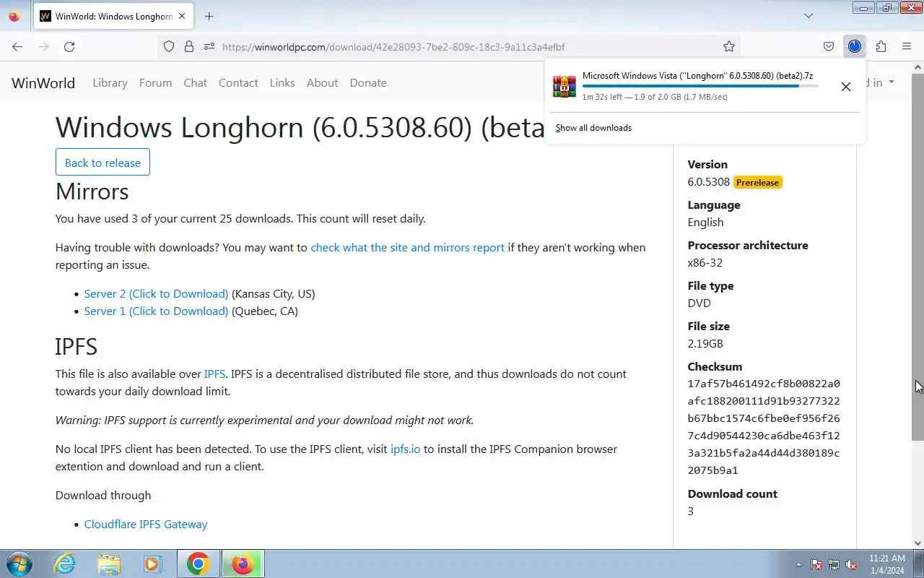This screenshot has width=924, height=578.
Task: Click the version number 6.0.5308
Action: point(709,182)
